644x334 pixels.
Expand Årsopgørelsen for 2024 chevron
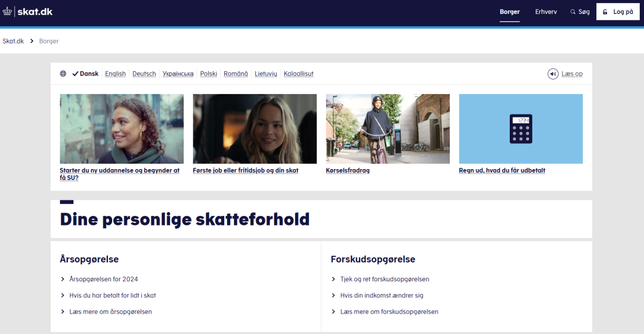point(63,279)
